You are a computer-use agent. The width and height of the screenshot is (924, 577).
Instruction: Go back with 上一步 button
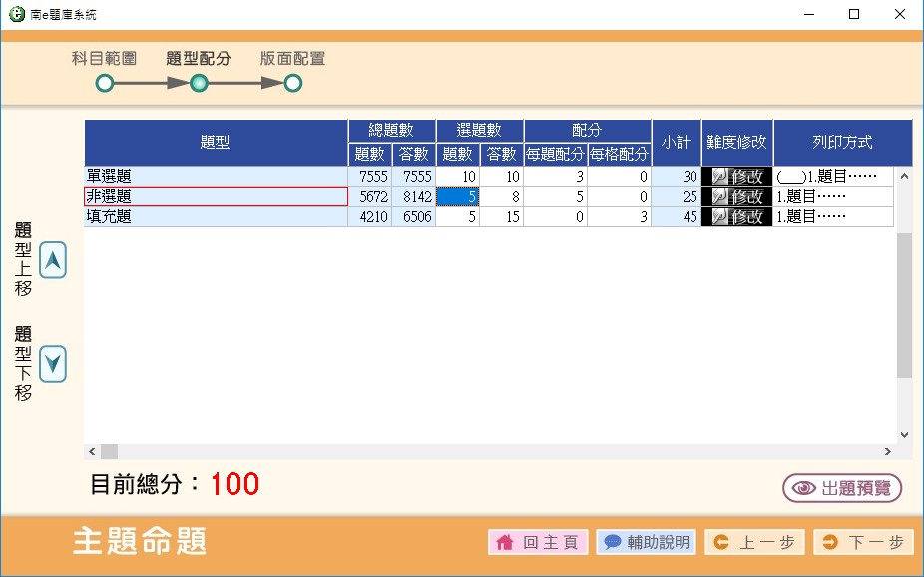tap(754, 542)
